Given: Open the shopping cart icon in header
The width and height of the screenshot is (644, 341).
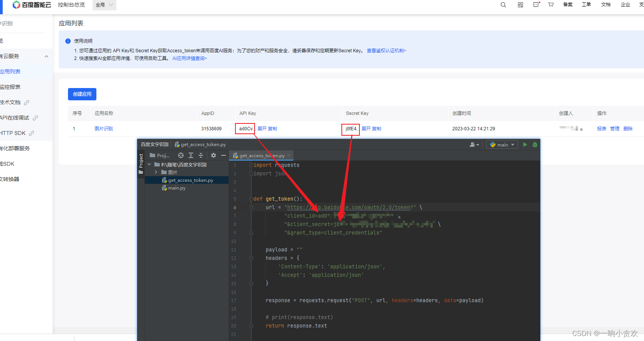Looking at the screenshot, I should (551, 5).
